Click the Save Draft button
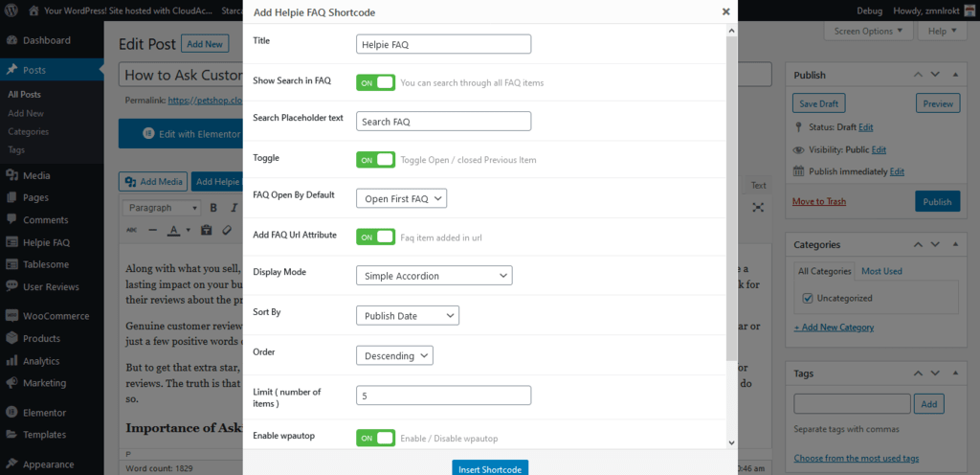Viewport: 980px width, 475px height. pos(819,103)
